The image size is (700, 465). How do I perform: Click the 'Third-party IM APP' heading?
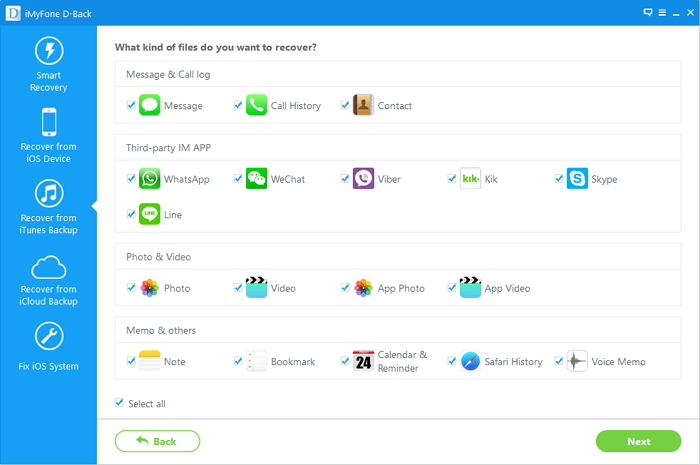[x=168, y=148]
